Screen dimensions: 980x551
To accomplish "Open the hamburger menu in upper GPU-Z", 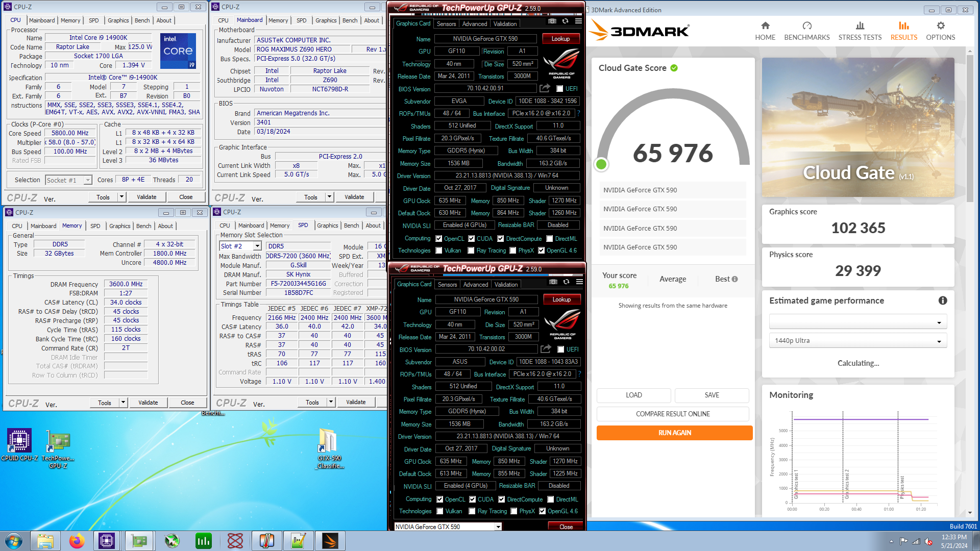I will (578, 21).
